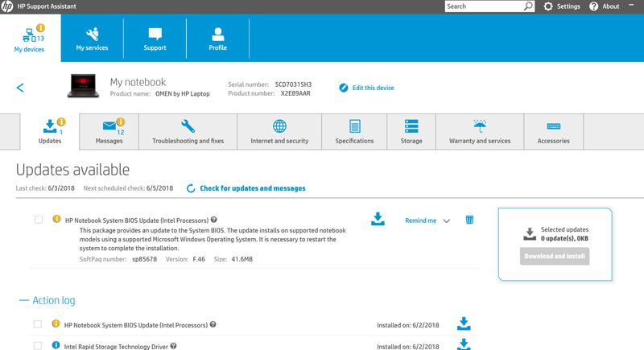Open the About help icon

tap(594, 6)
